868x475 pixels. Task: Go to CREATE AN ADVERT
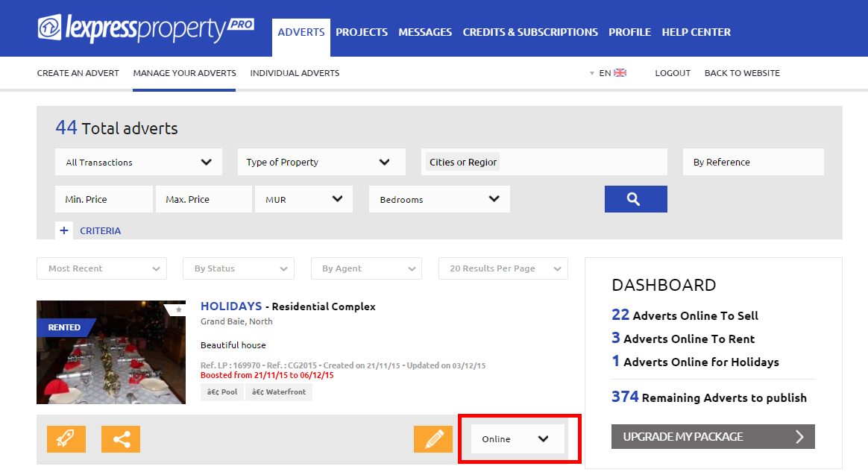(78, 73)
